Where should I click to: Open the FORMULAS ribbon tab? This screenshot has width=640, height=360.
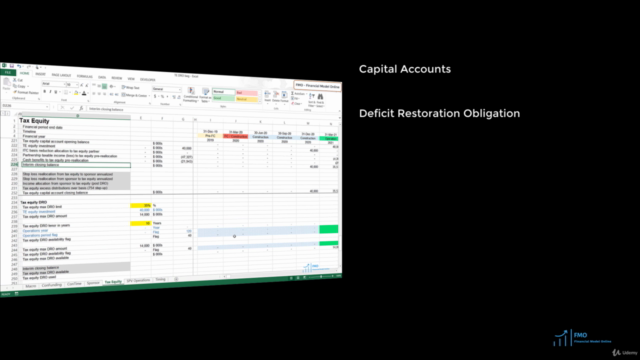pyautogui.click(x=85, y=76)
